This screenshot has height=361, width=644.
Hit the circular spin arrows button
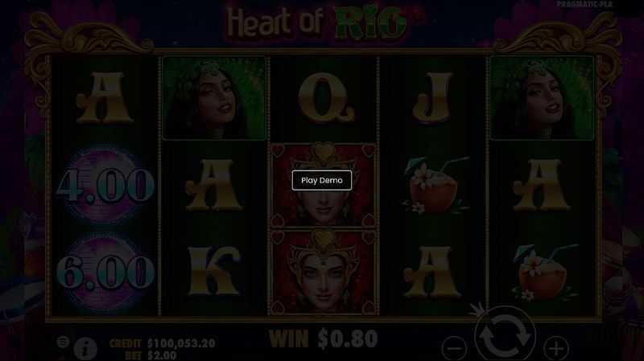point(505,334)
